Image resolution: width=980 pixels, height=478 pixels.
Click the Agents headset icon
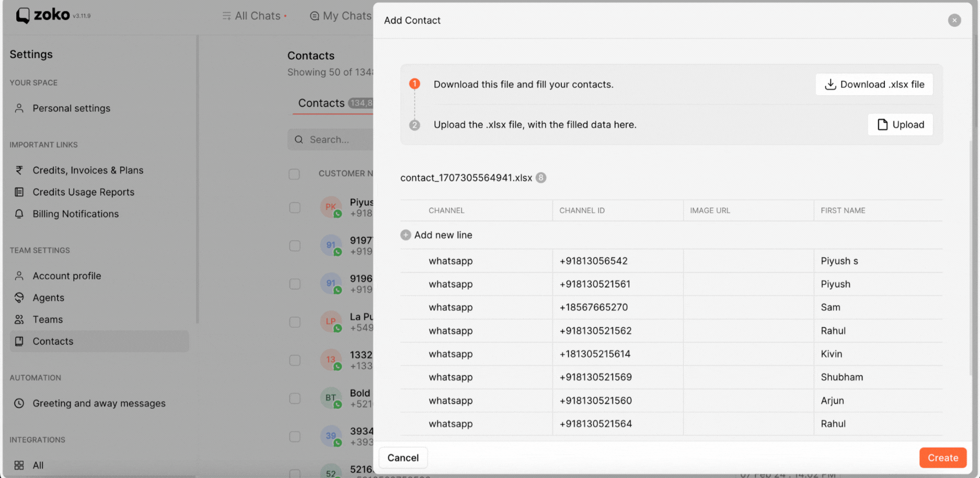(x=19, y=297)
